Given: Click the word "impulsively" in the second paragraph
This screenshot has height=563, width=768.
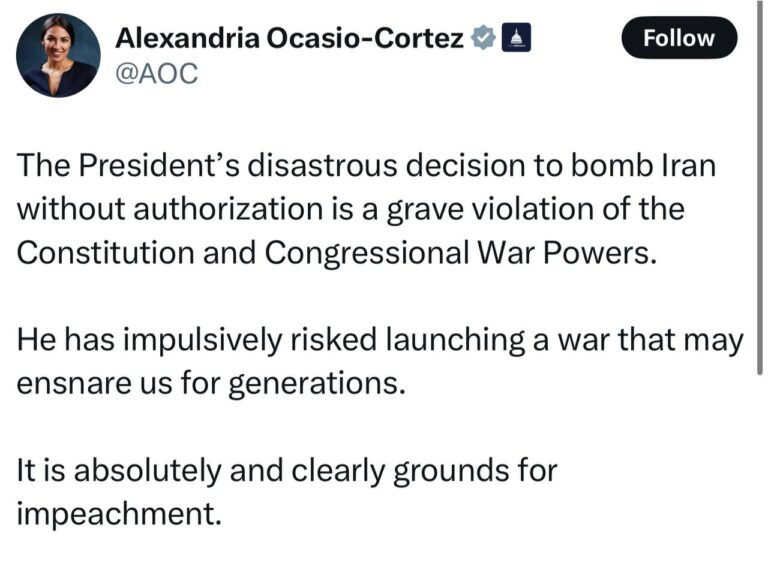Looking at the screenshot, I should 202,341.
